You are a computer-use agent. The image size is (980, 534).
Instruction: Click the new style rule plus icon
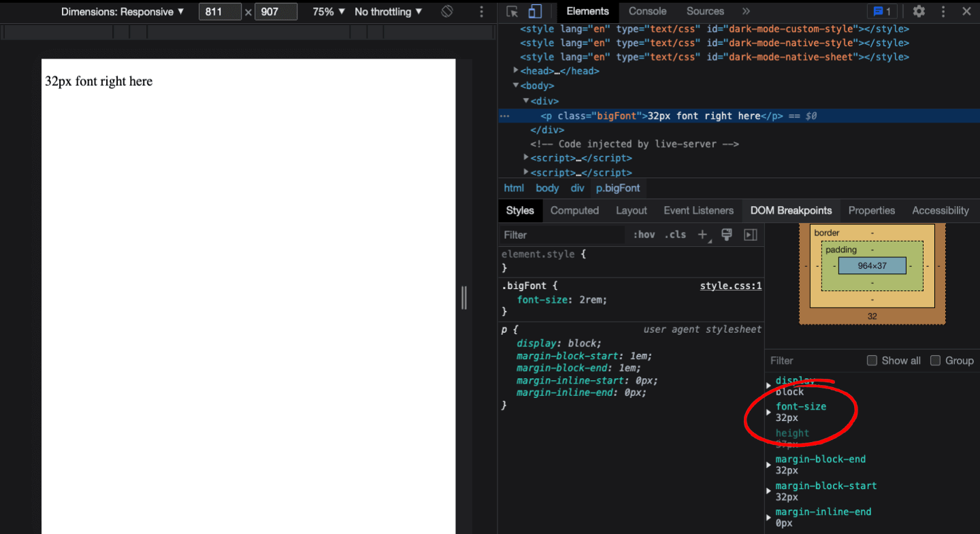[x=702, y=235]
